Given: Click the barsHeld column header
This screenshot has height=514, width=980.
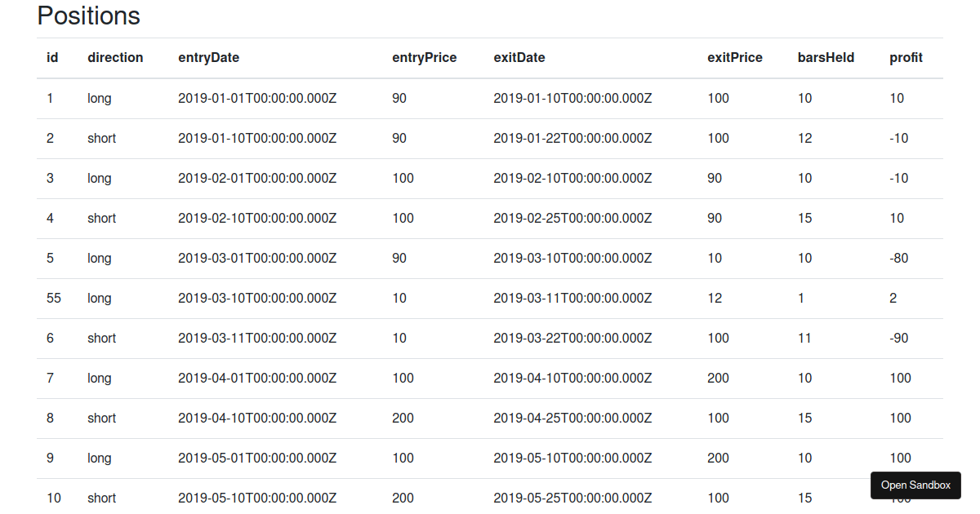Looking at the screenshot, I should [x=826, y=58].
